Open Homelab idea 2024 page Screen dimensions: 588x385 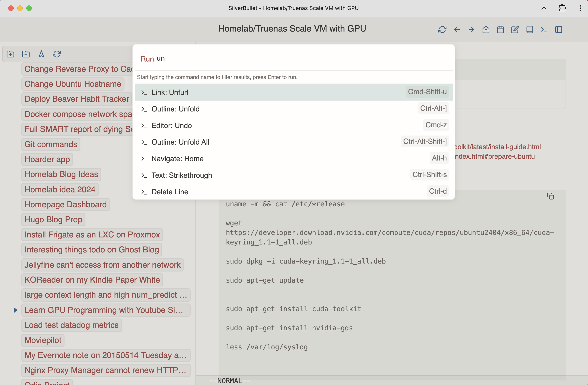point(60,189)
